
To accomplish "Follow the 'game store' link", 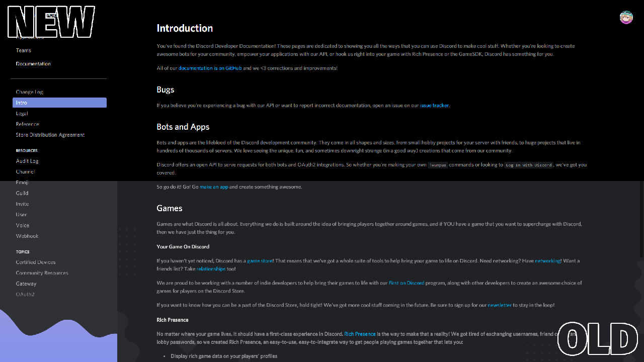I will pos(260,261).
